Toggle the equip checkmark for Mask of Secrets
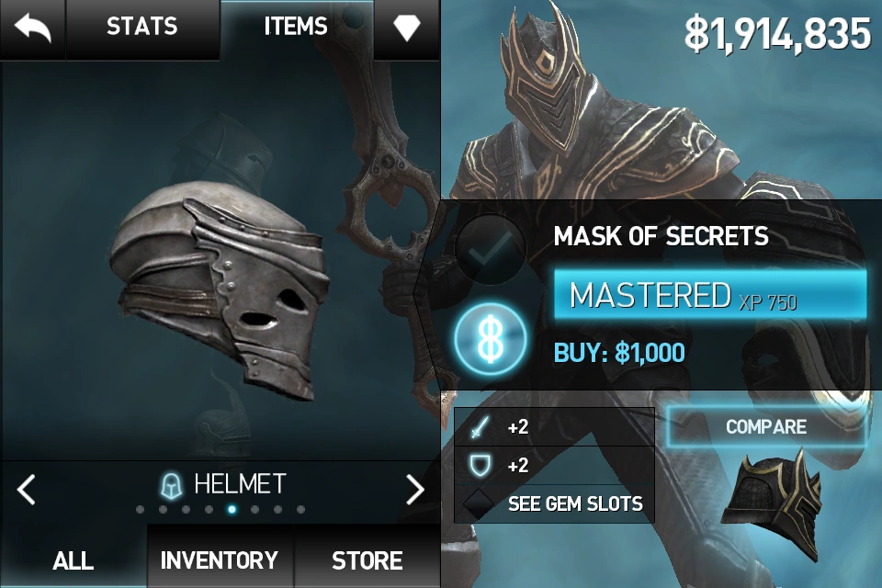Screen dimensions: 882x588 click(x=490, y=249)
